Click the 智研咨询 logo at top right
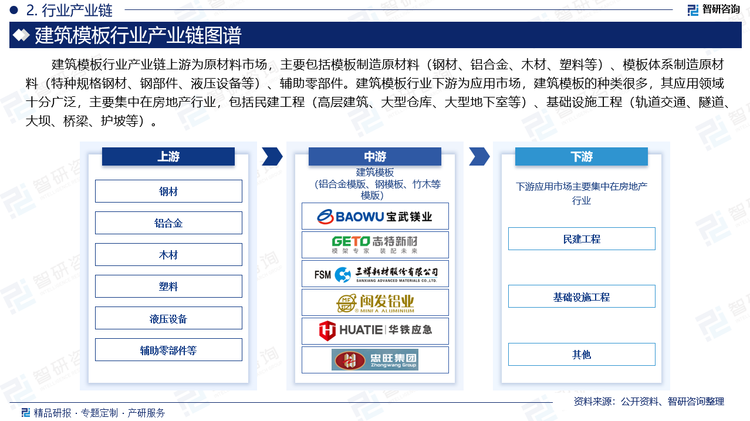The width and height of the screenshot is (750, 421). [x=714, y=9]
